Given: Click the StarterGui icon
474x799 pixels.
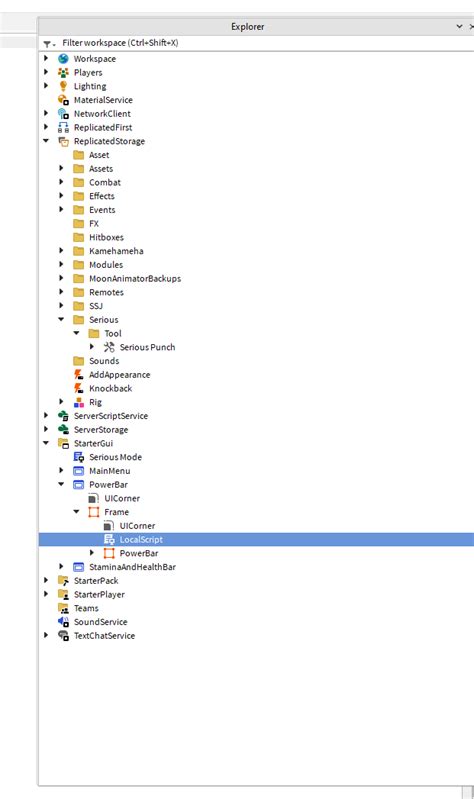Looking at the screenshot, I should [x=63, y=443].
